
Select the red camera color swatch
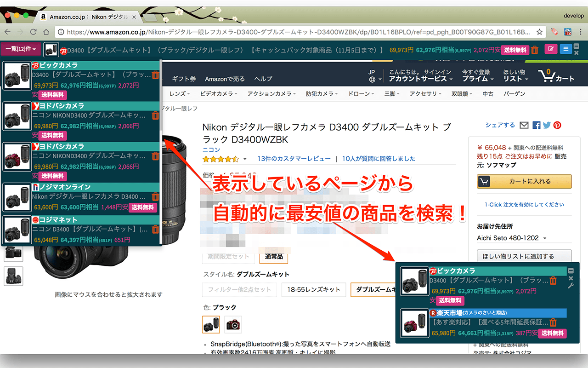click(233, 324)
